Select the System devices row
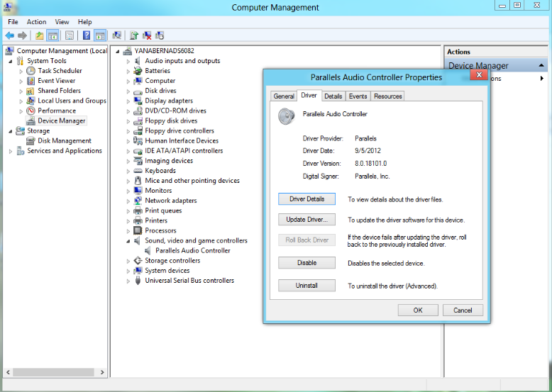Image resolution: width=552 pixels, height=392 pixels. tap(167, 271)
